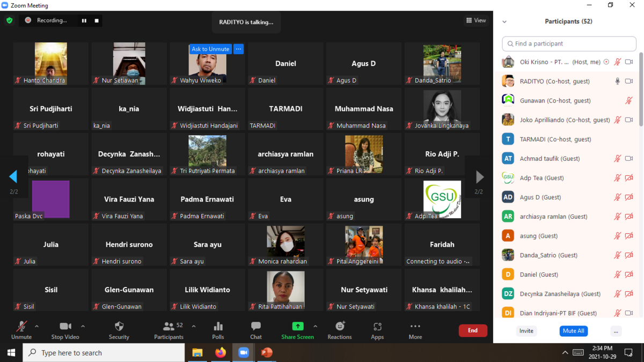Pause the recording
Screen dimensions: 644x362
tap(84, 20)
